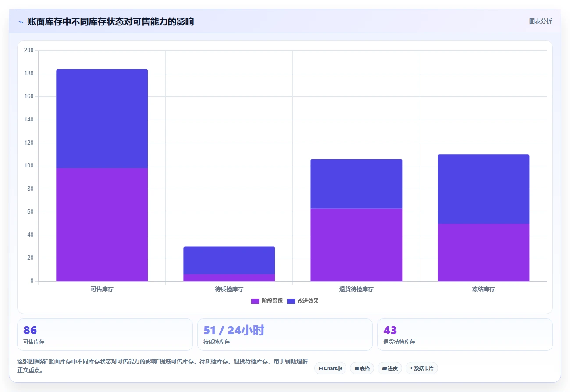Click the description paragraph starting with 这张图围绕
This screenshot has height=392, width=570.
tap(162, 366)
